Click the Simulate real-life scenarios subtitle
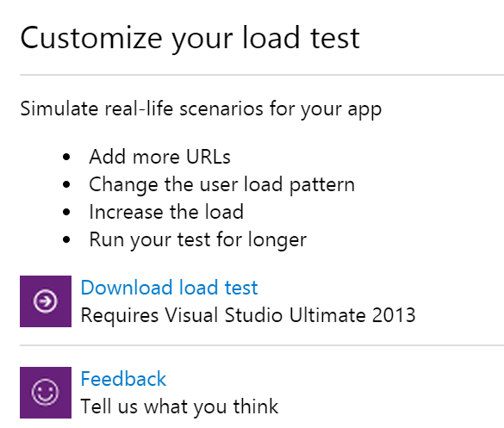 click(201, 109)
